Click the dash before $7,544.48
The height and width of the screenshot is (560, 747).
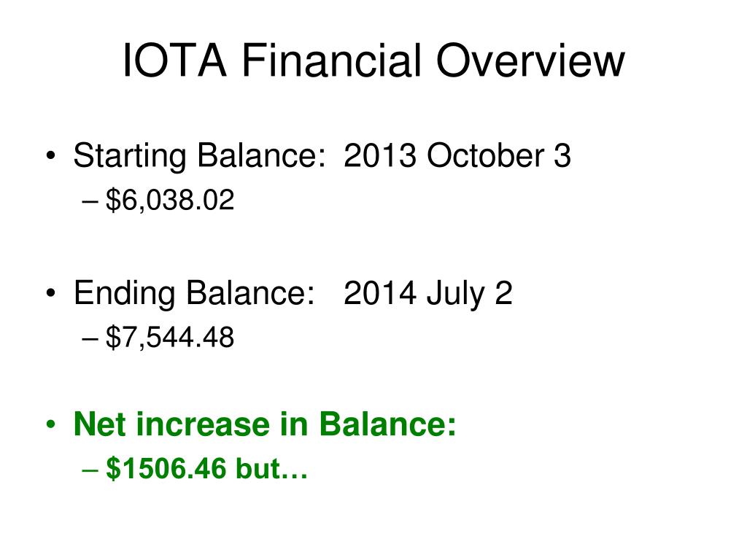(x=90, y=338)
